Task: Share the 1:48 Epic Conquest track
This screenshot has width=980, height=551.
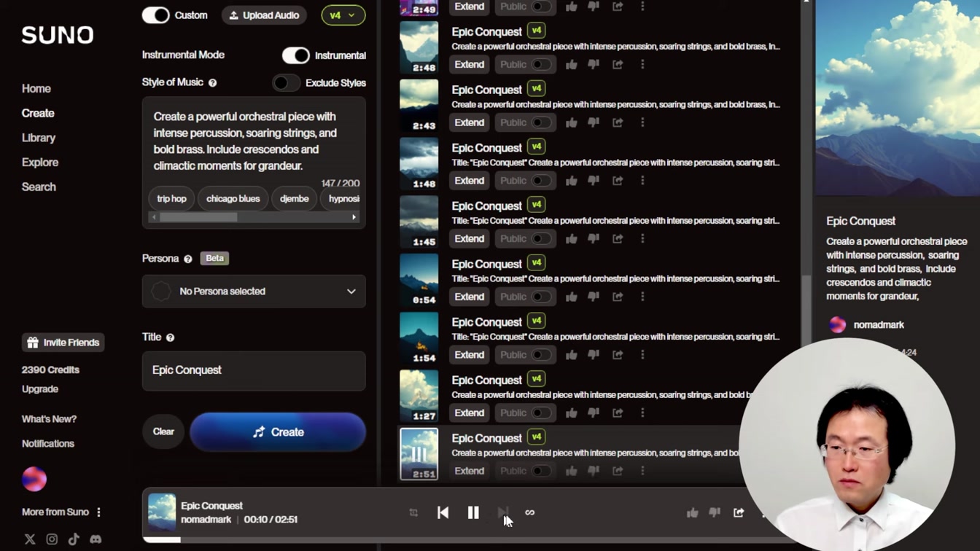Action: click(618, 181)
